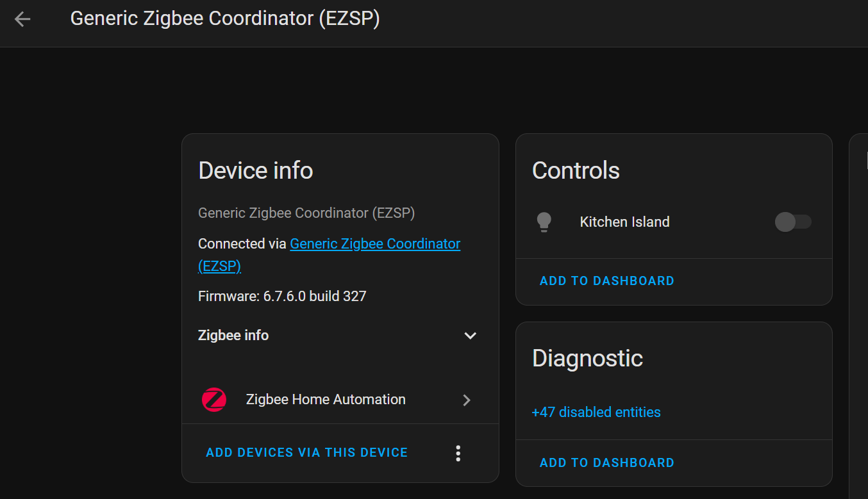Click the Diagnostic card heading
Image resolution: width=868 pixels, height=499 pixels.
pos(587,358)
